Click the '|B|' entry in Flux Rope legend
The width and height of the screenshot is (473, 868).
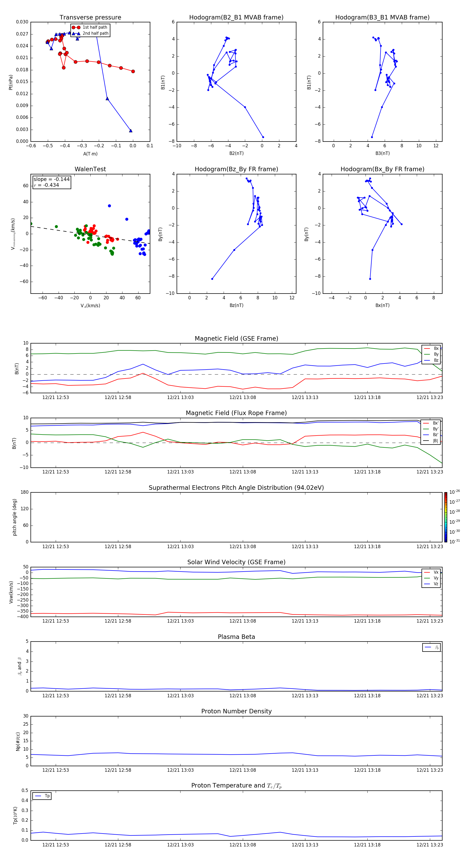431,441
